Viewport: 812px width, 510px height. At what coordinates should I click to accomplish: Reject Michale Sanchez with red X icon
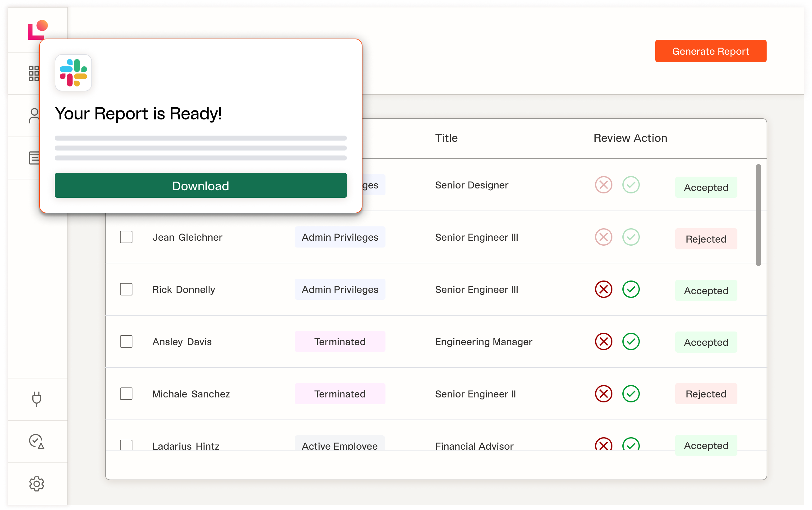[x=603, y=394]
